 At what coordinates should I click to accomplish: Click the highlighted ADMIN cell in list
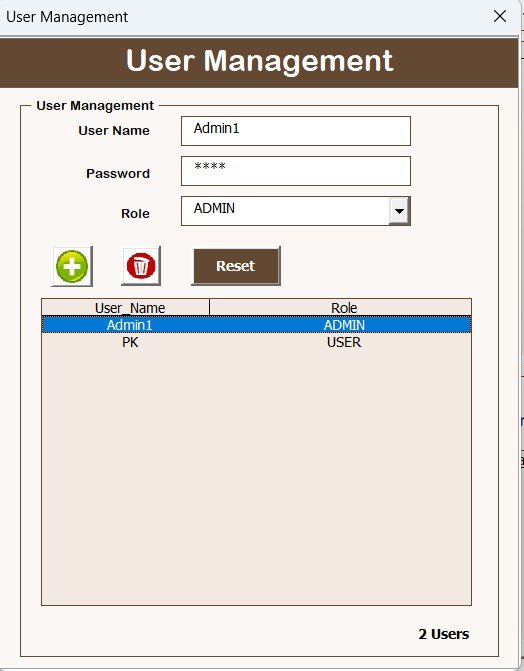344,325
